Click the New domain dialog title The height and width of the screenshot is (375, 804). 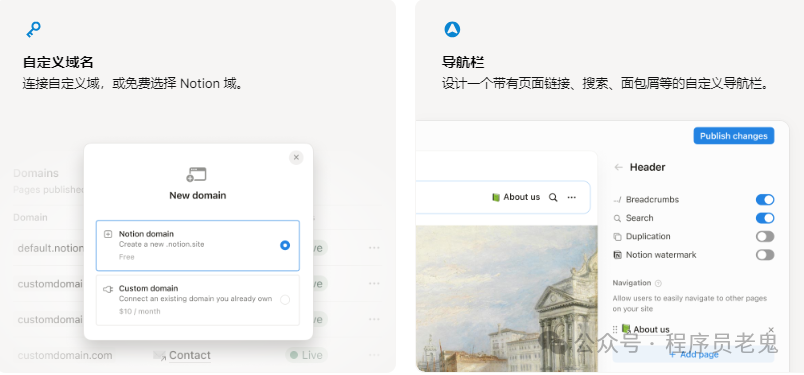[x=197, y=195]
